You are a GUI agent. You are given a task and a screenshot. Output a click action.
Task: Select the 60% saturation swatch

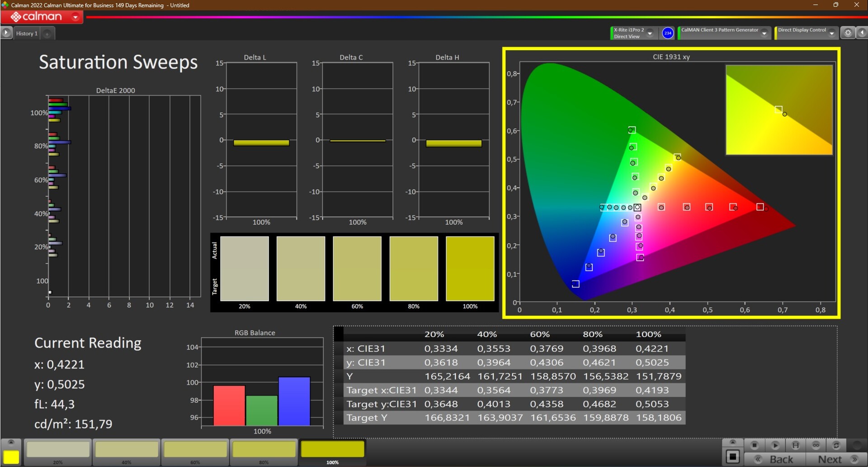[195, 452]
